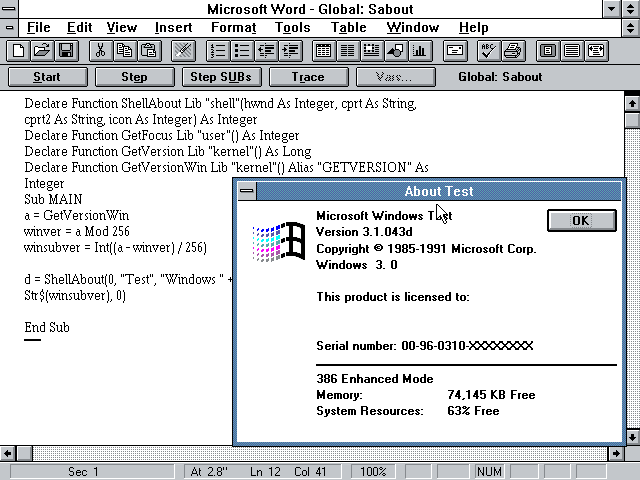Open the Draw tool from the shapes icon
The width and height of the screenshot is (640, 480).
point(396,51)
